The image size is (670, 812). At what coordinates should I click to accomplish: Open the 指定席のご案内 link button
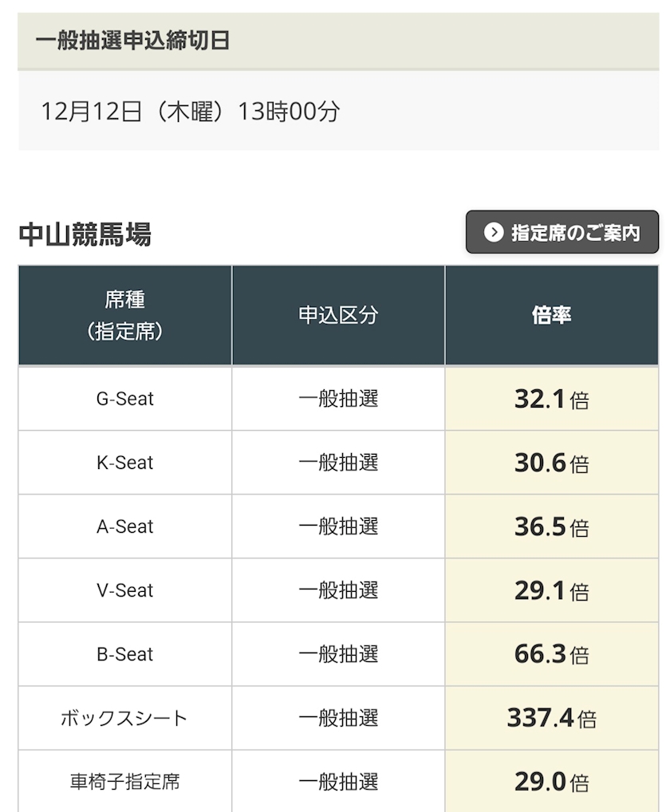[562, 233]
